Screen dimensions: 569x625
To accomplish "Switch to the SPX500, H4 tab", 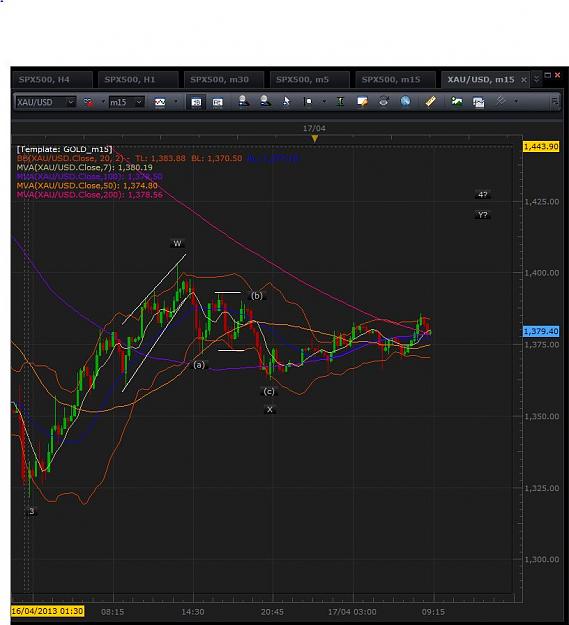I will [x=52, y=79].
